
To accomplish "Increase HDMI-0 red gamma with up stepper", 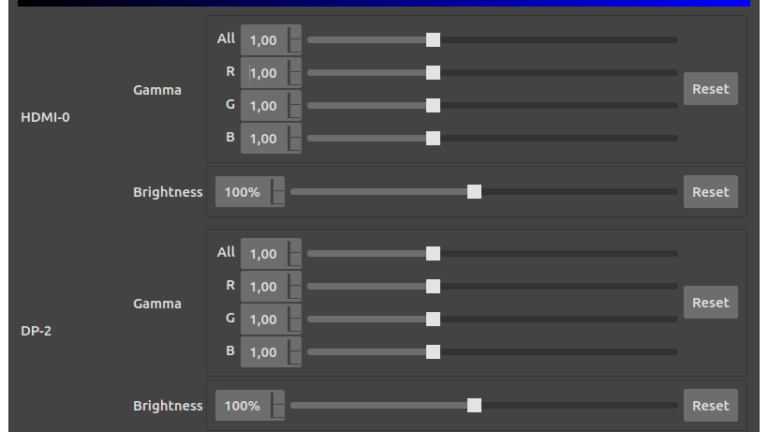I will click(295, 65).
